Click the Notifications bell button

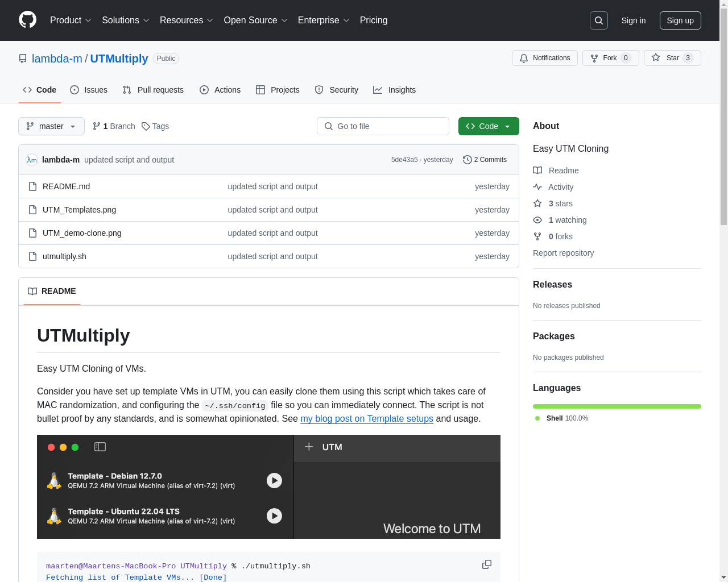545,58
